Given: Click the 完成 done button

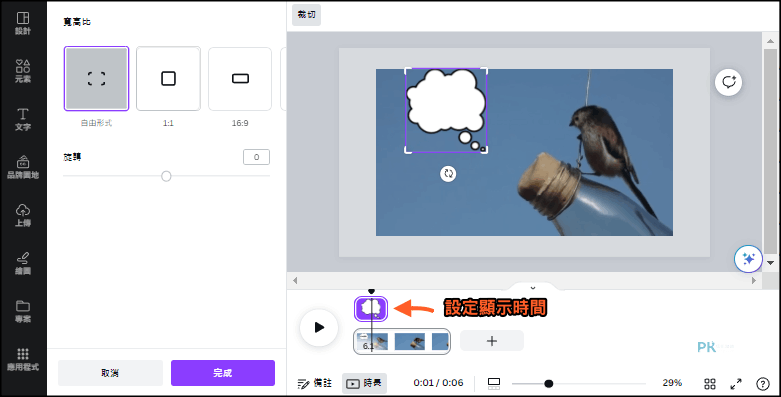Looking at the screenshot, I should pos(223,373).
